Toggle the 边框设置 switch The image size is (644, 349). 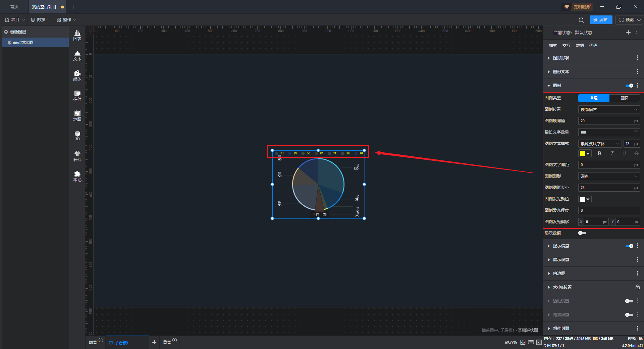pyautogui.click(x=629, y=301)
